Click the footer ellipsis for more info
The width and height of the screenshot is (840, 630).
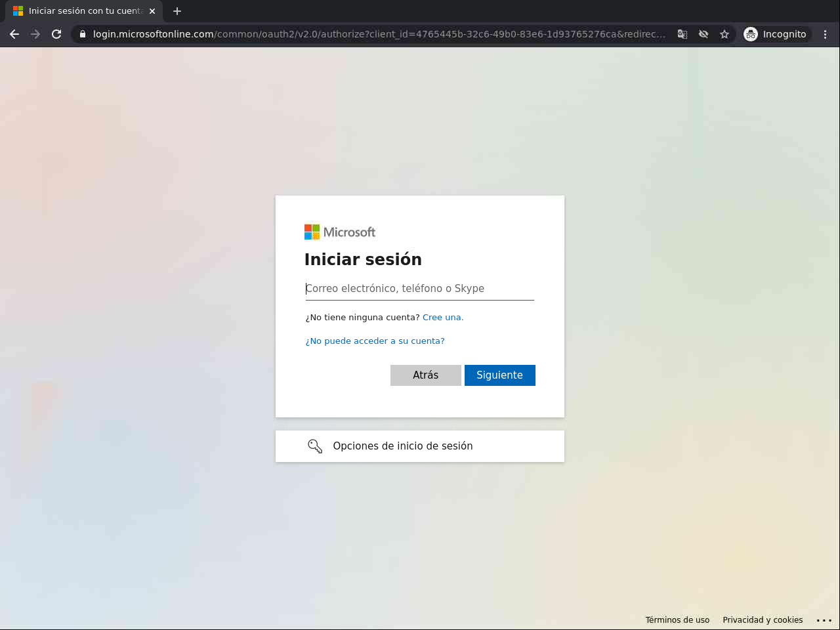click(x=824, y=620)
